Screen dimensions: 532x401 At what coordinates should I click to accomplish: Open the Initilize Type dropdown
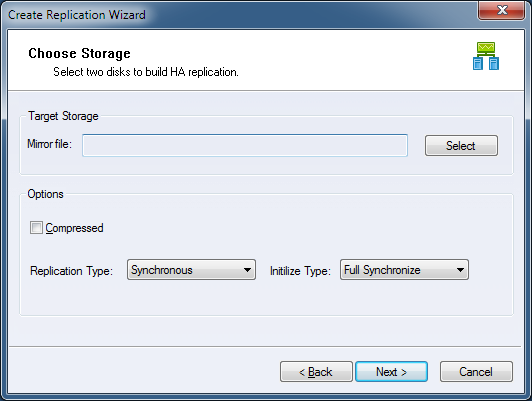point(404,270)
